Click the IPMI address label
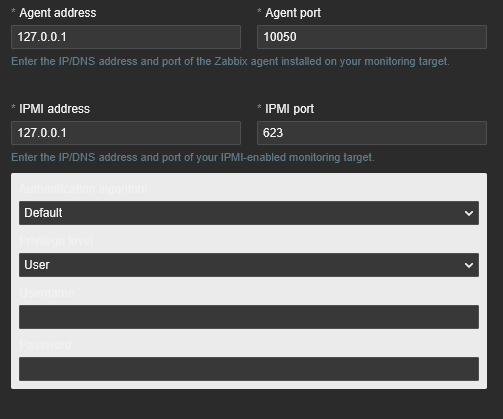 54,109
